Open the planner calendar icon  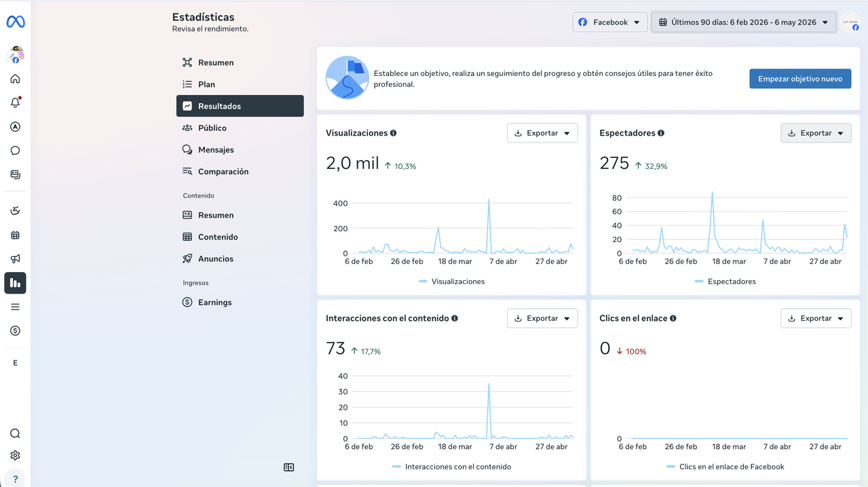click(15, 235)
